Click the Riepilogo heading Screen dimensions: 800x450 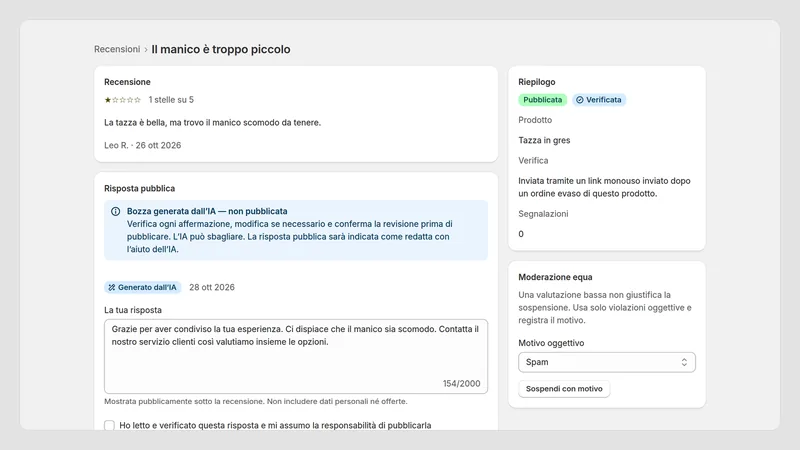tap(537, 82)
